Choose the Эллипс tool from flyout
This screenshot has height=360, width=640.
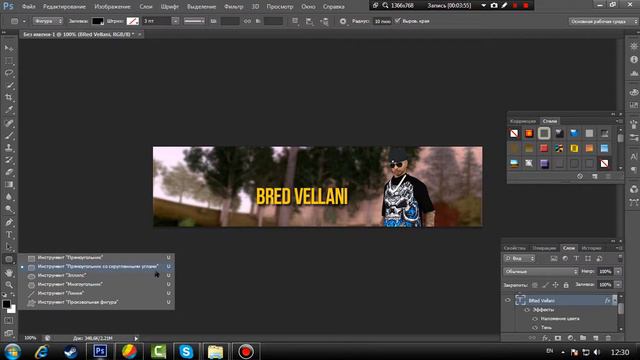click(96, 276)
